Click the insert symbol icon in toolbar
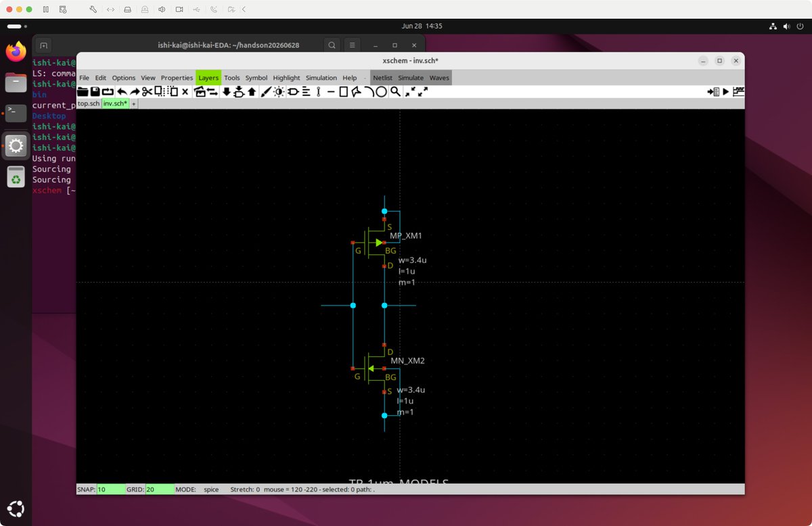The height and width of the screenshot is (526, 812). point(200,91)
